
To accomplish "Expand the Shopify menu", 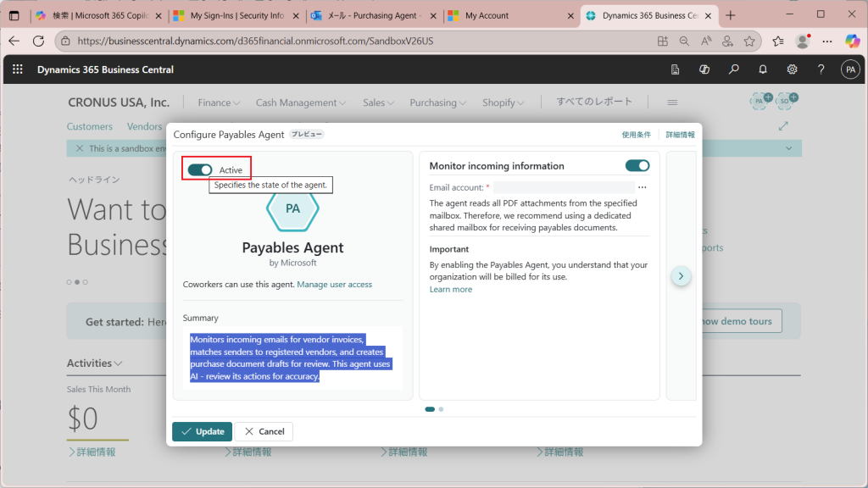I will click(x=503, y=103).
